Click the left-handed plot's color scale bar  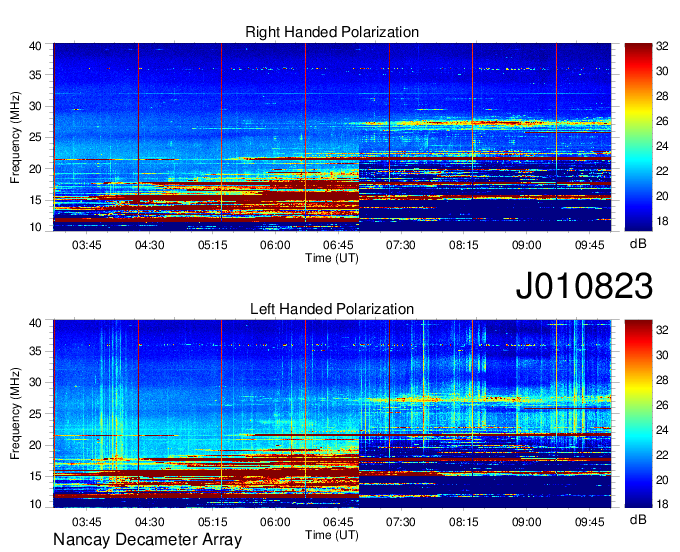(638, 414)
